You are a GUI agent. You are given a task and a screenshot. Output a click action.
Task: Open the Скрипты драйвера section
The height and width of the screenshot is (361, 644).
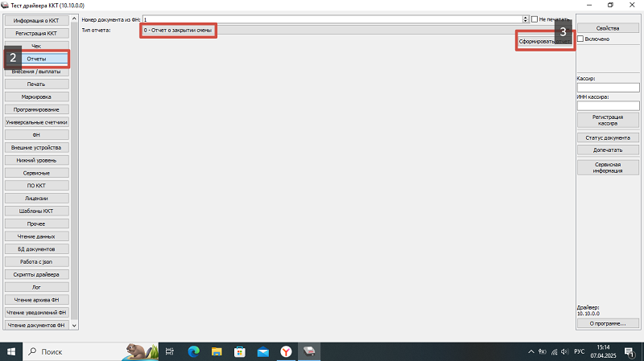click(x=36, y=274)
